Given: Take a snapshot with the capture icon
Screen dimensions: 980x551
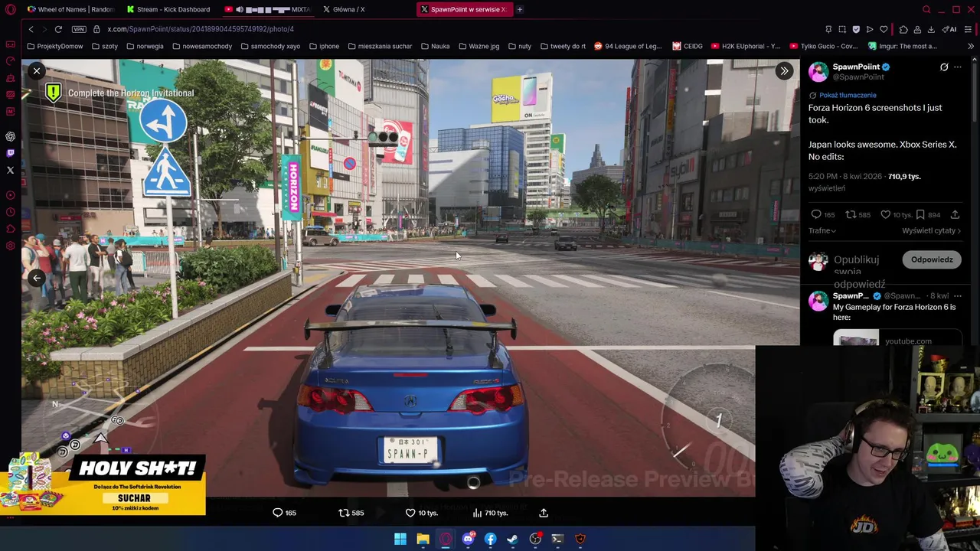Looking at the screenshot, I should (842, 29).
